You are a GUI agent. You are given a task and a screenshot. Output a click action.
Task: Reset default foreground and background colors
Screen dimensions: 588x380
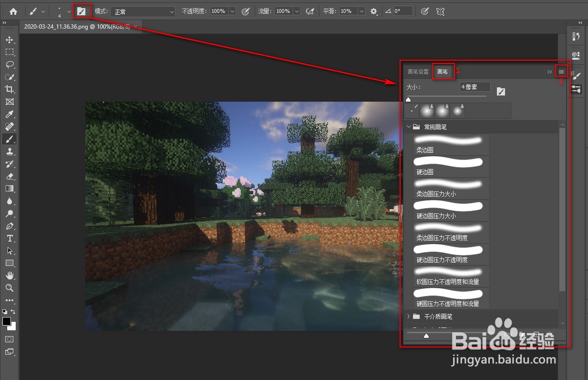pyautogui.click(x=5, y=312)
